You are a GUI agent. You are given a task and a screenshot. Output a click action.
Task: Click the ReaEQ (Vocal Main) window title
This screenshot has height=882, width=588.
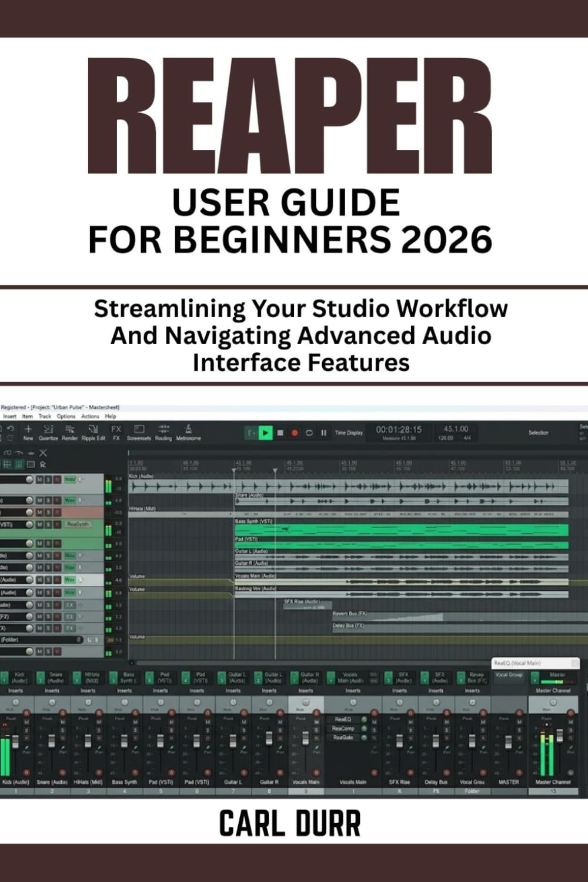(517, 663)
